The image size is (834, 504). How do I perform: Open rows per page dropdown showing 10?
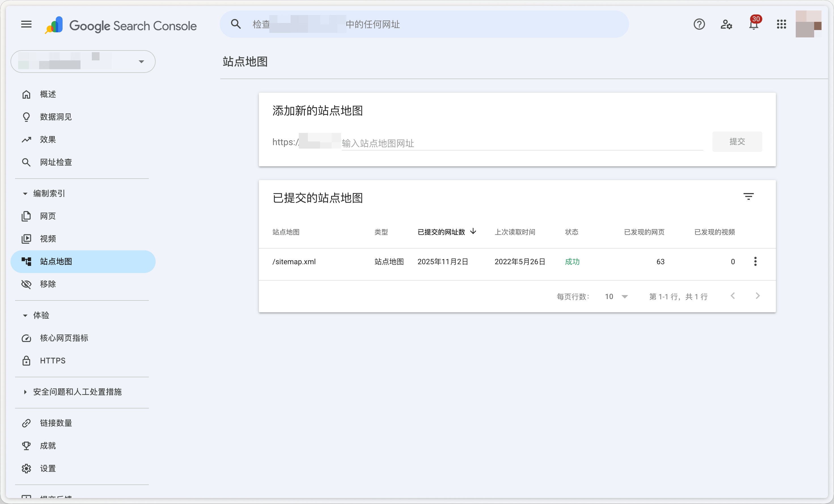(x=616, y=297)
